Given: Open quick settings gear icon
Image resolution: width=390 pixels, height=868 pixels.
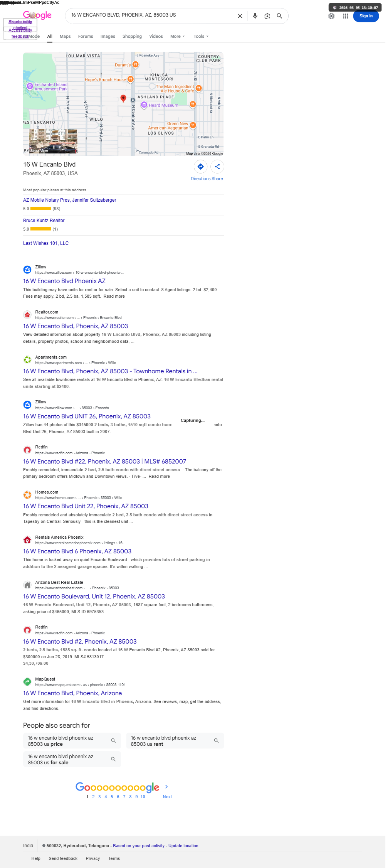Looking at the screenshot, I should coord(331,16).
